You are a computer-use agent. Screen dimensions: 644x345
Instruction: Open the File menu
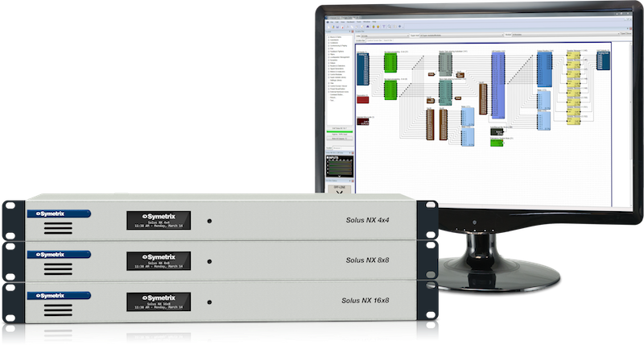tap(332, 22)
